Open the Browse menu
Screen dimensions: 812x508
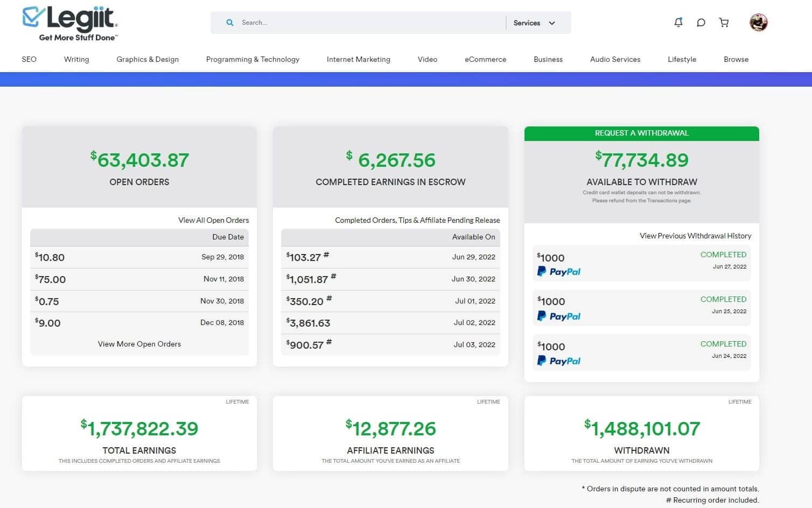pos(736,59)
